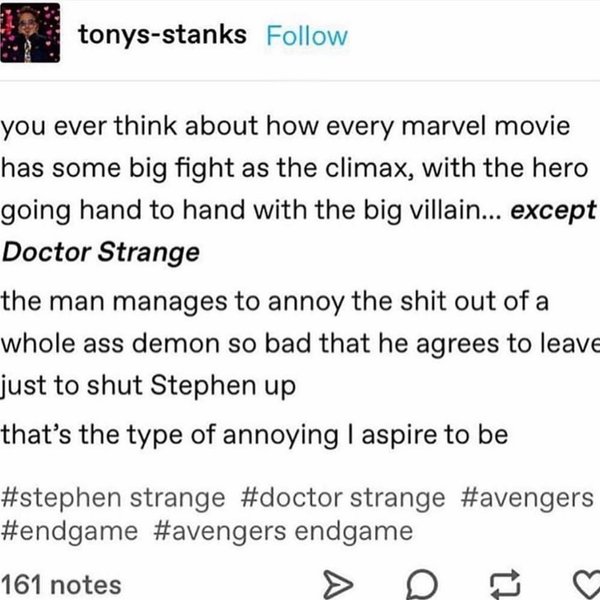Open the #avengers tag
Screen dimensions: 600x600
pos(527,498)
